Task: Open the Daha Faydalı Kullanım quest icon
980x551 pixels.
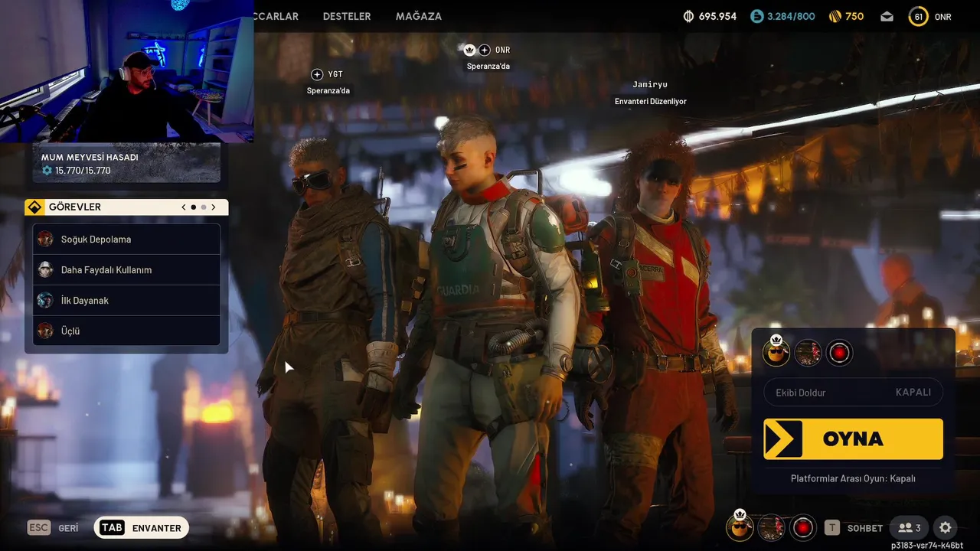Action: [46, 269]
